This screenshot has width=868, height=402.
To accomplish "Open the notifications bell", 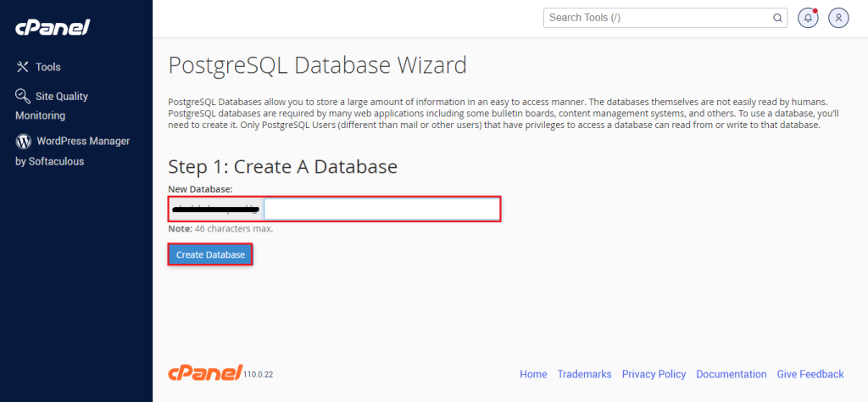I will click(x=808, y=18).
